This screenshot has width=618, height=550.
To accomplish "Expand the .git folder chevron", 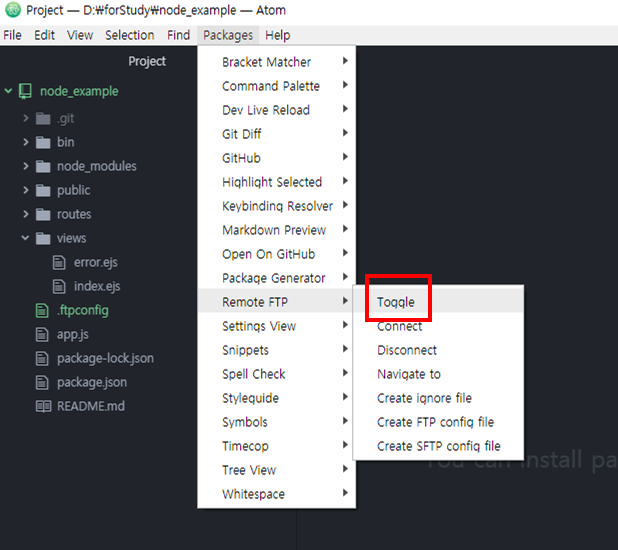I will pos(26,118).
